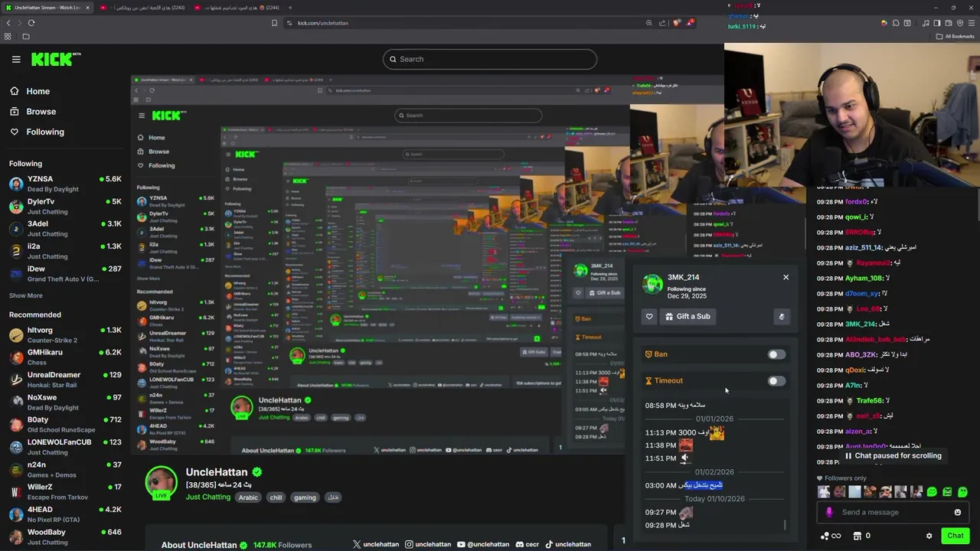
Task: Open n24n recommended channel
Action: tap(65, 469)
